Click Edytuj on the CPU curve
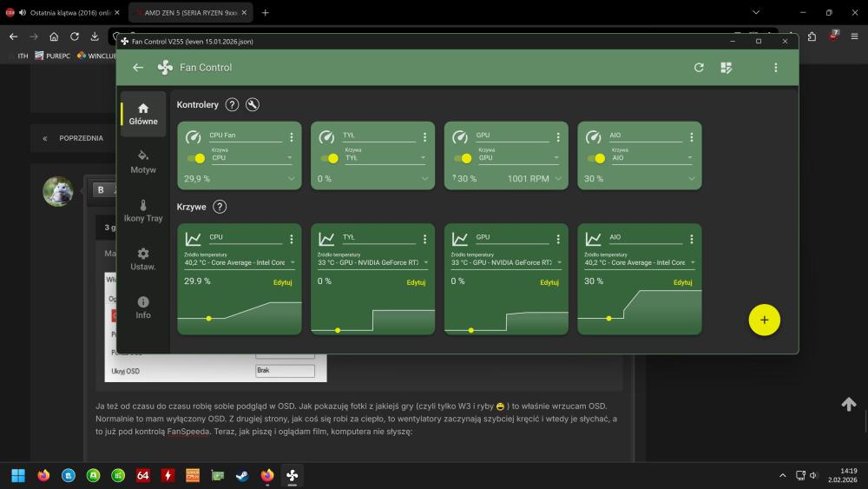 pos(282,282)
